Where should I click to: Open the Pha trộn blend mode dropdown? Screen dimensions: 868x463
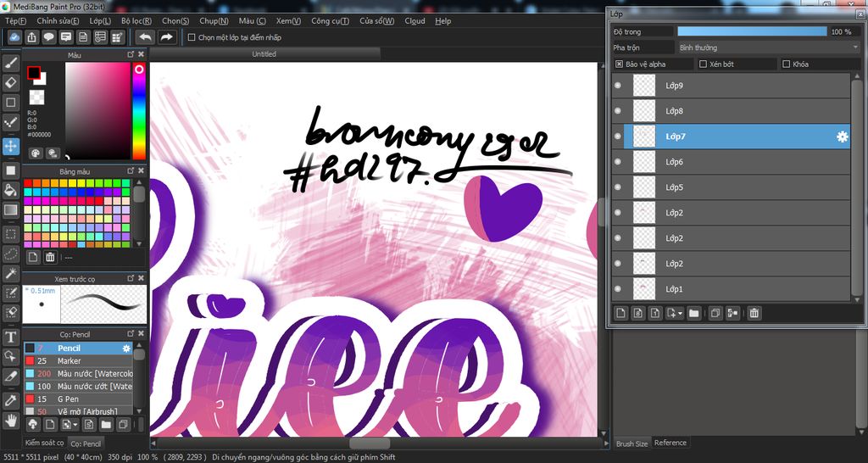click(769, 47)
